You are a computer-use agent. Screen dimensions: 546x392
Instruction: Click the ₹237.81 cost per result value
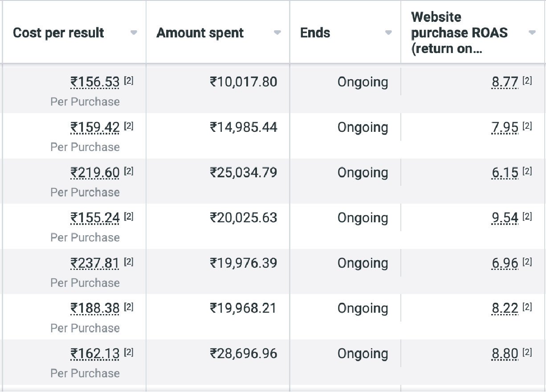pyautogui.click(x=95, y=263)
